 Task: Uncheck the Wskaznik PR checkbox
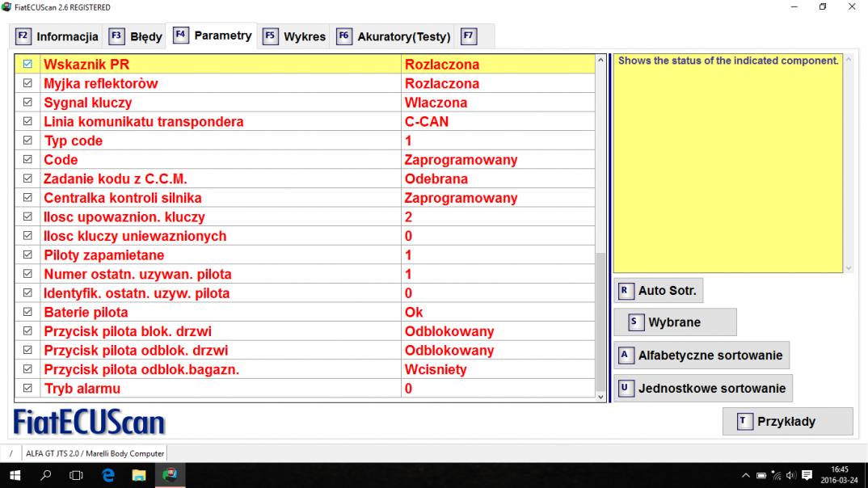[x=27, y=64]
